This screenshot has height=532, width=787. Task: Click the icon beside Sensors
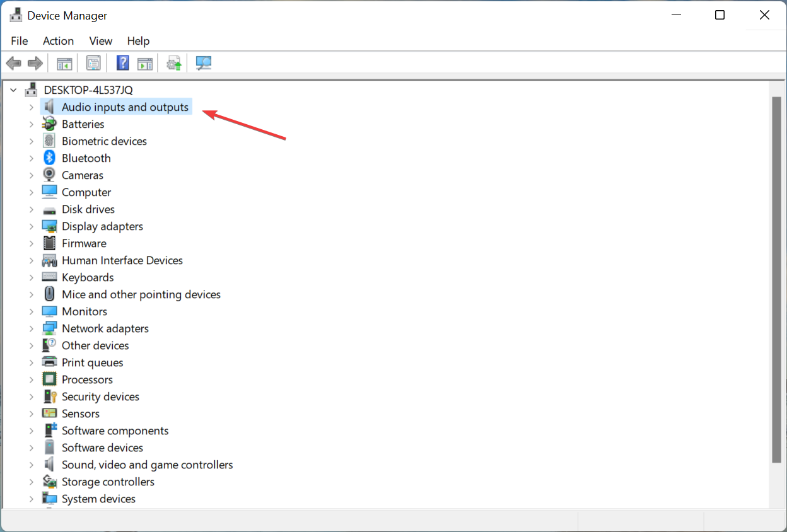pyautogui.click(x=49, y=413)
